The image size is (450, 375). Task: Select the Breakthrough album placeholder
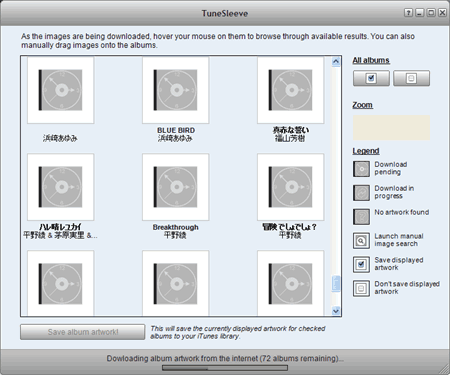(176, 187)
